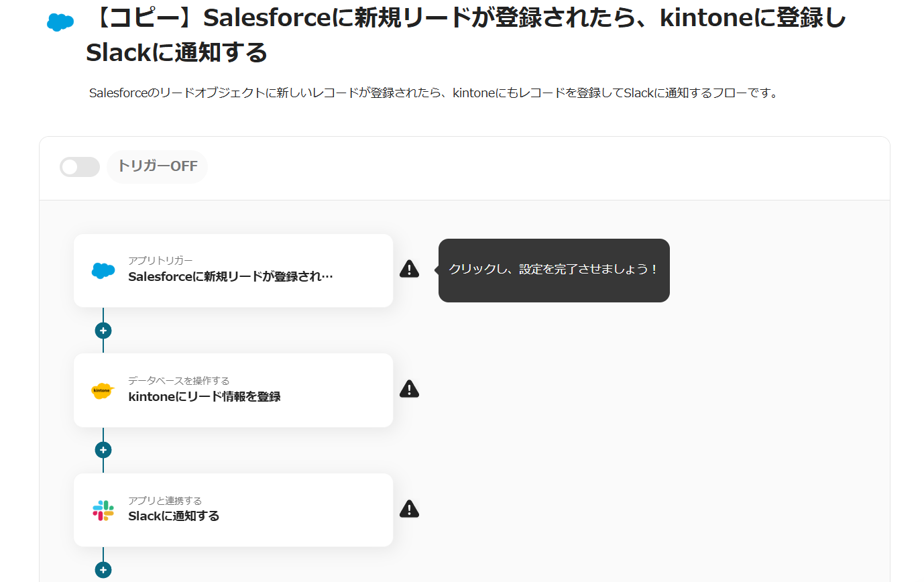Click the kintone icon in the database card

click(103, 390)
